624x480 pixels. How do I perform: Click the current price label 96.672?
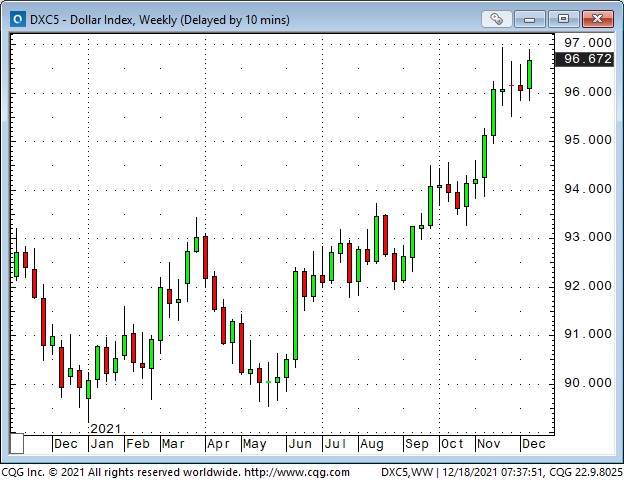pos(584,59)
